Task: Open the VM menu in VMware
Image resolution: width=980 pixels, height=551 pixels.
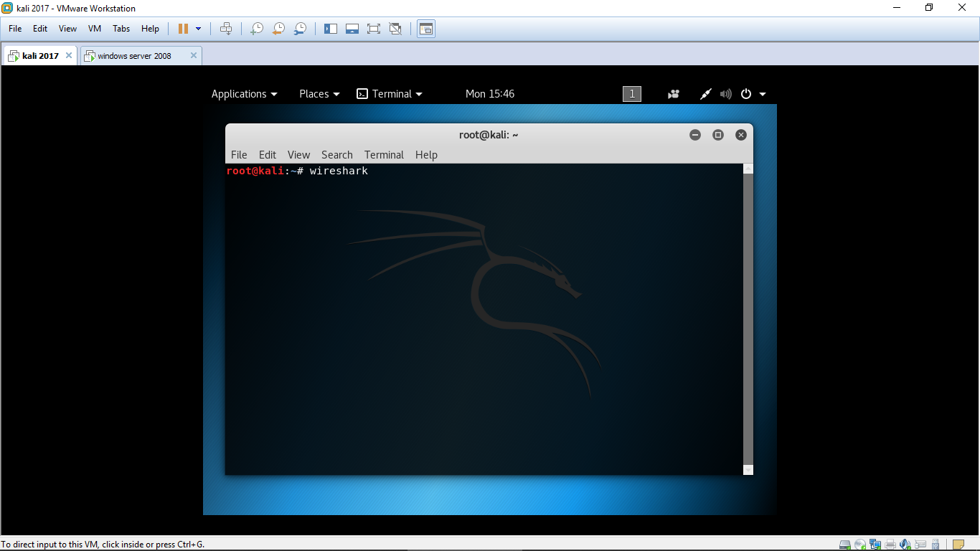Action: point(94,29)
